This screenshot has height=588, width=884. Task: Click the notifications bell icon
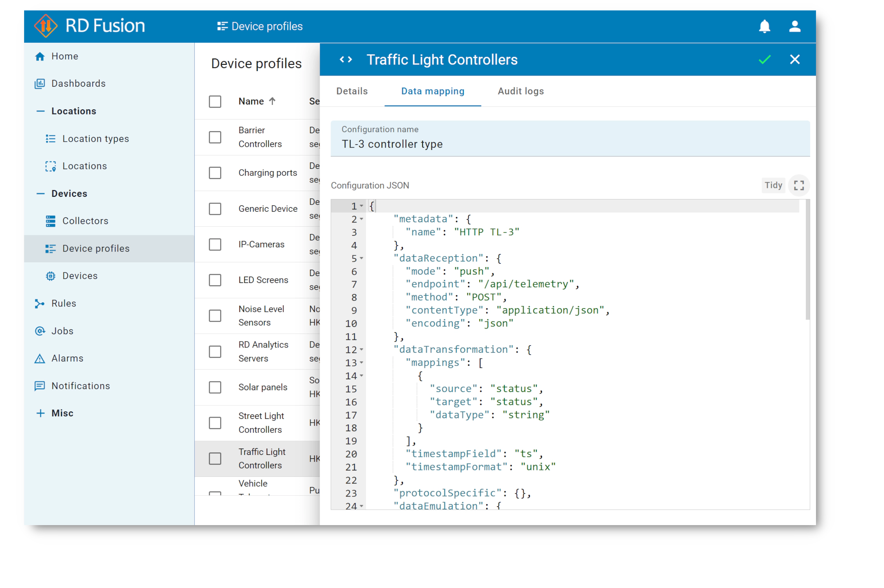click(764, 26)
